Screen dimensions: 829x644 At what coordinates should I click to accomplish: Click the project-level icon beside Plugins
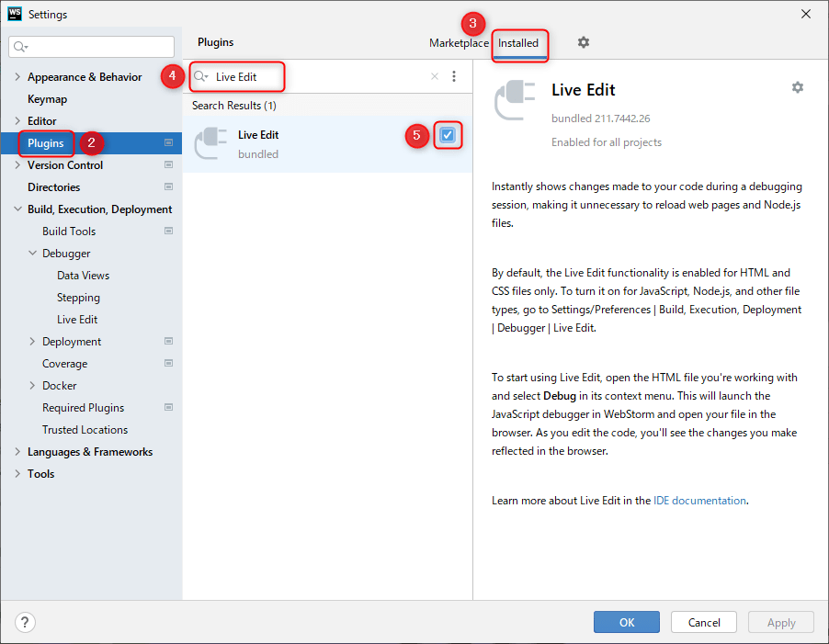[x=169, y=142]
